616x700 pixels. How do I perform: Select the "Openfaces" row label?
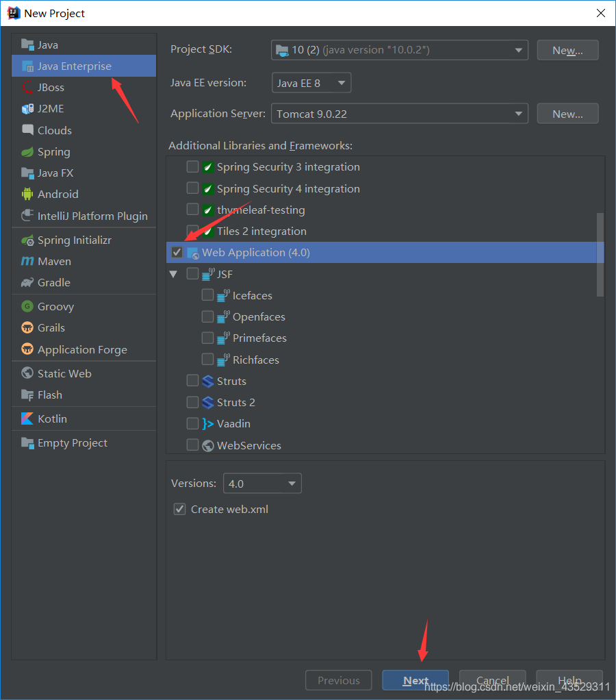259,317
